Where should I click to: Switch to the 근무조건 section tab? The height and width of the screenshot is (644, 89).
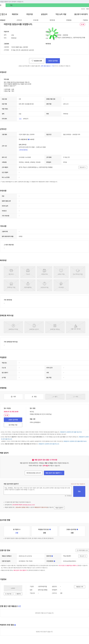point(19,20)
